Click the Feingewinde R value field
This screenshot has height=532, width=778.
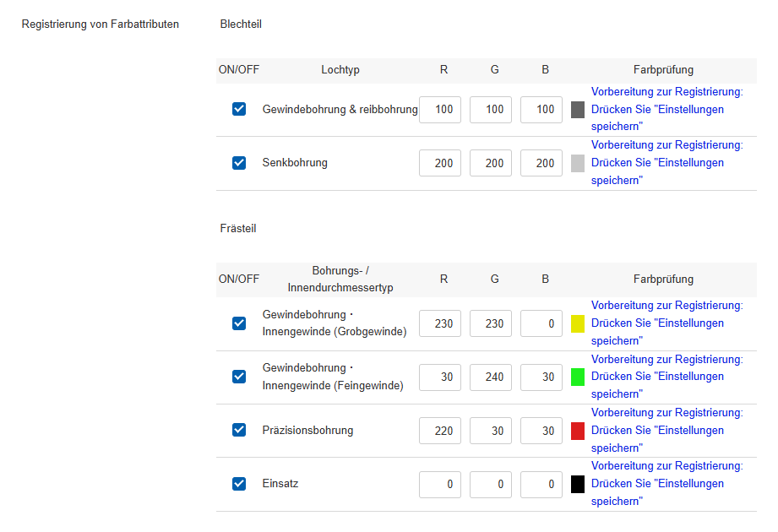coord(440,377)
